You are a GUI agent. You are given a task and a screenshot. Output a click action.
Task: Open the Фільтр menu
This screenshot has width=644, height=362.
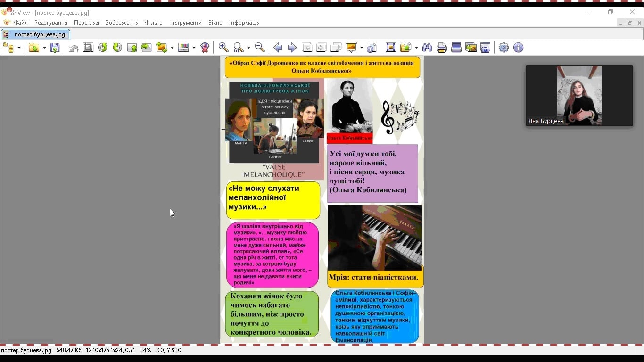[x=154, y=23]
